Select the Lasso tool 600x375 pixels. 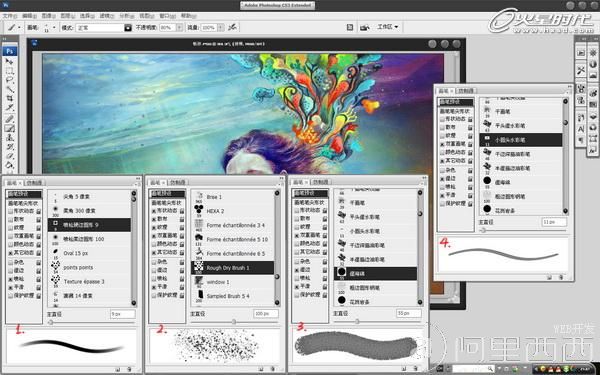point(10,80)
